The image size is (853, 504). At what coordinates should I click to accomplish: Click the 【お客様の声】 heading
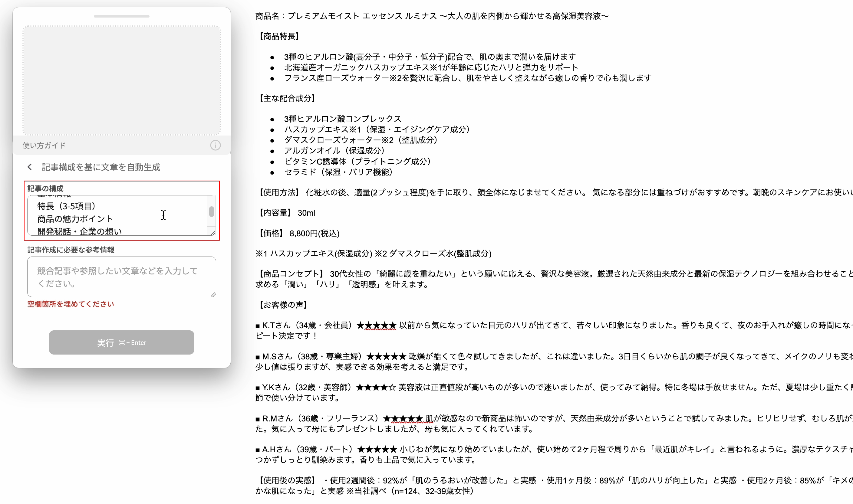coord(283,305)
